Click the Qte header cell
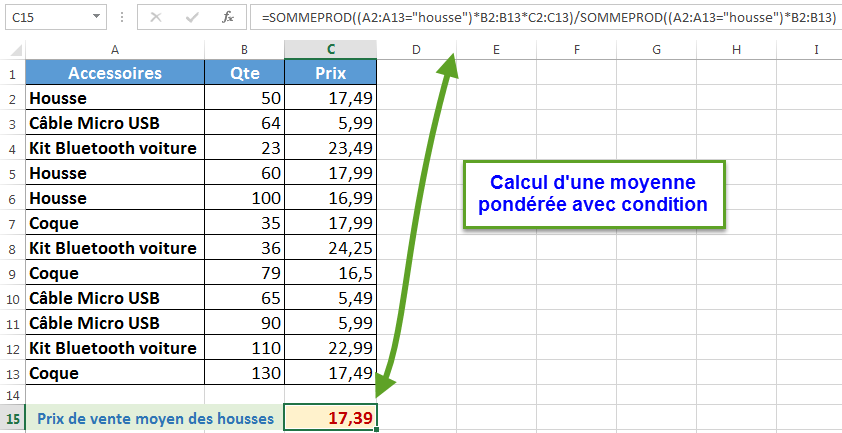The image size is (842, 433). pyautogui.click(x=244, y=73)
